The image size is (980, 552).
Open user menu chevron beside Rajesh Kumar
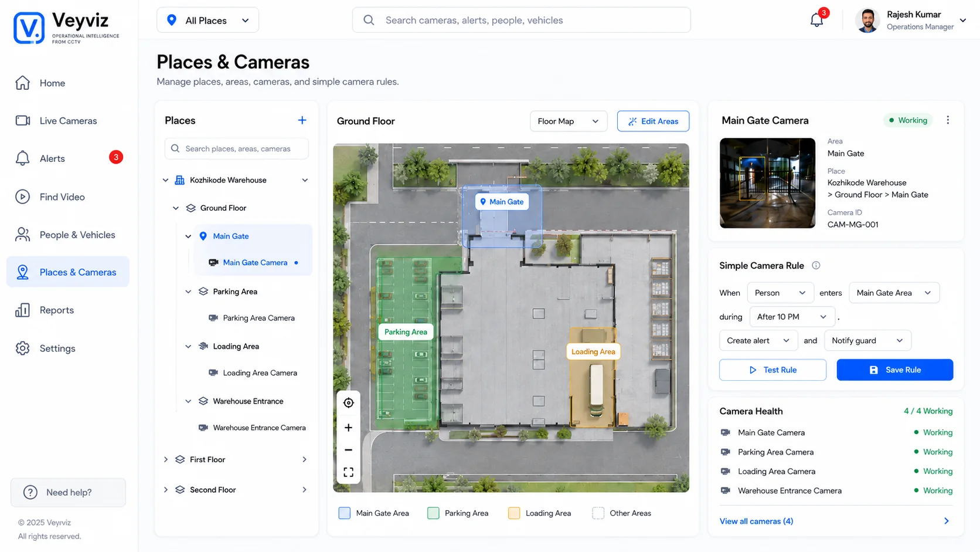click(962, 21)
